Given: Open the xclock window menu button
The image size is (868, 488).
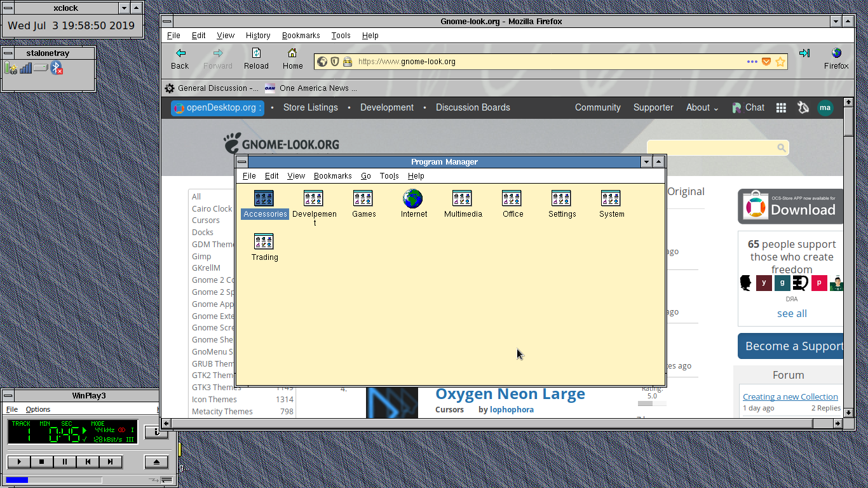Looking at the screenshot, I should (9, 8).
